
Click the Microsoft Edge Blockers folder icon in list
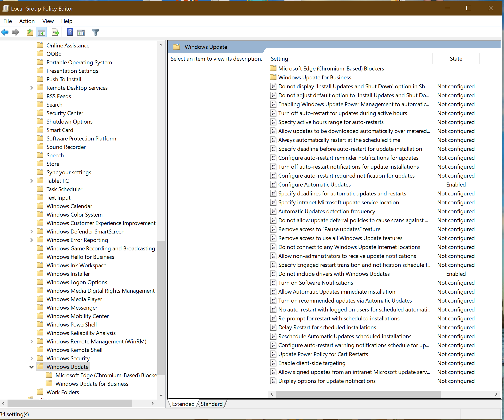point(273,68)
